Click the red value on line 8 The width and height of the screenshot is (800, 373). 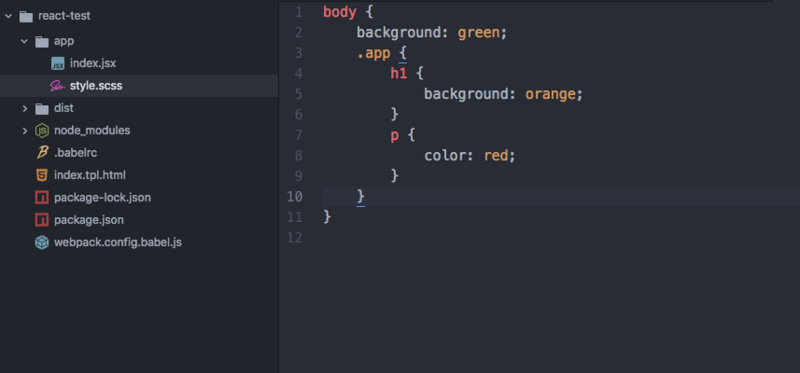point(496,156)
